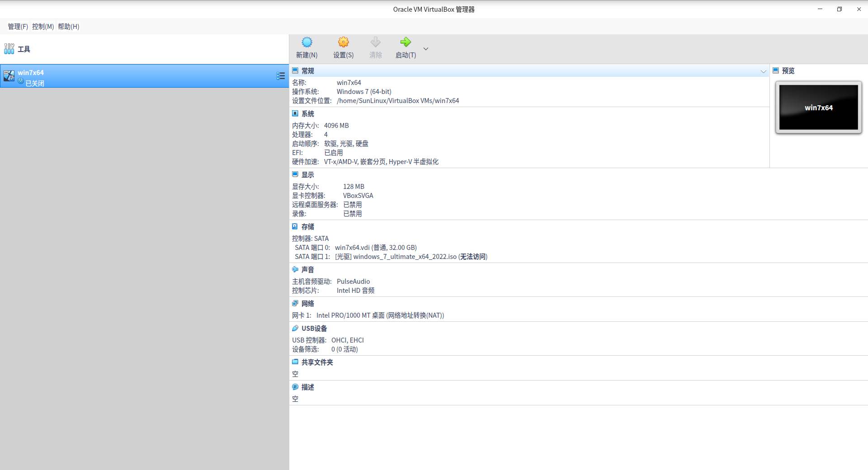Click the 清除 discard arrow icon
This screenshot has height=470, width=868.
tap(376, 42)
